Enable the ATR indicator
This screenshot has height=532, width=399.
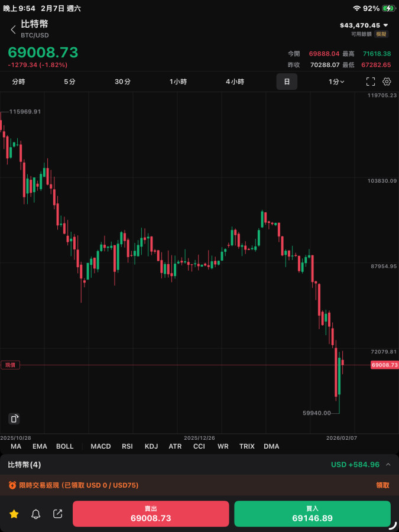175,446
